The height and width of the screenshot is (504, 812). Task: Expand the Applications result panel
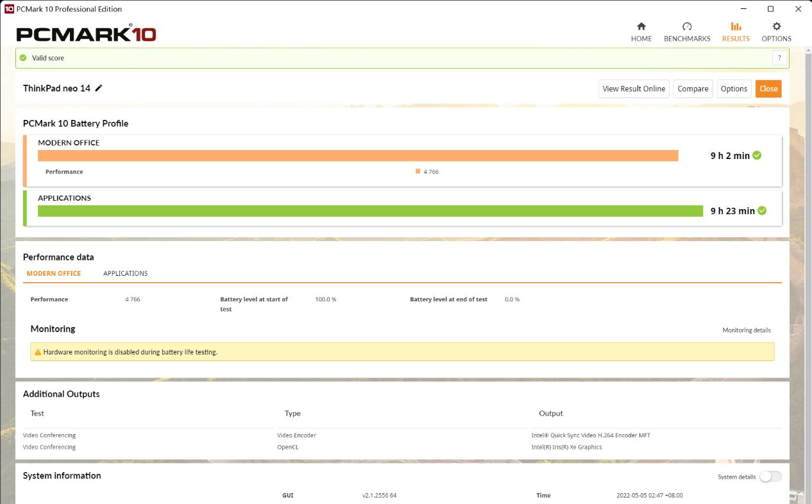pos(64,198)
